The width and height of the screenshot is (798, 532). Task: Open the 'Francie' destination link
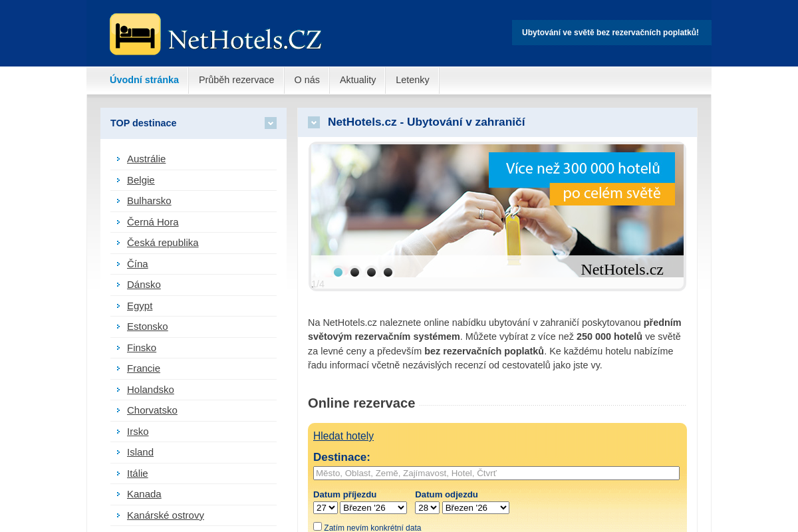[x=144, y=368]
